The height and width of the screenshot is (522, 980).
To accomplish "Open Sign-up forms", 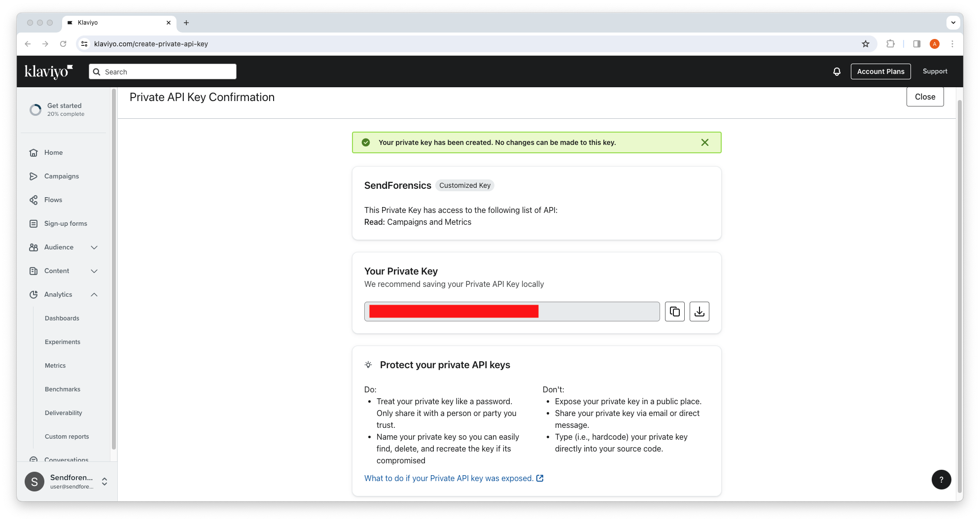I will [x=66, y=224].
